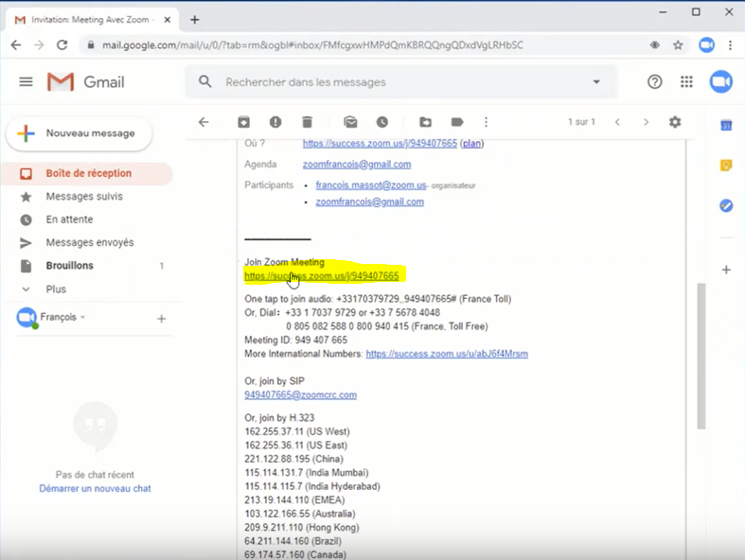Open the Où zoom meeting link
The width and height of the screenshot is (745, 560).
coord(380,143)
